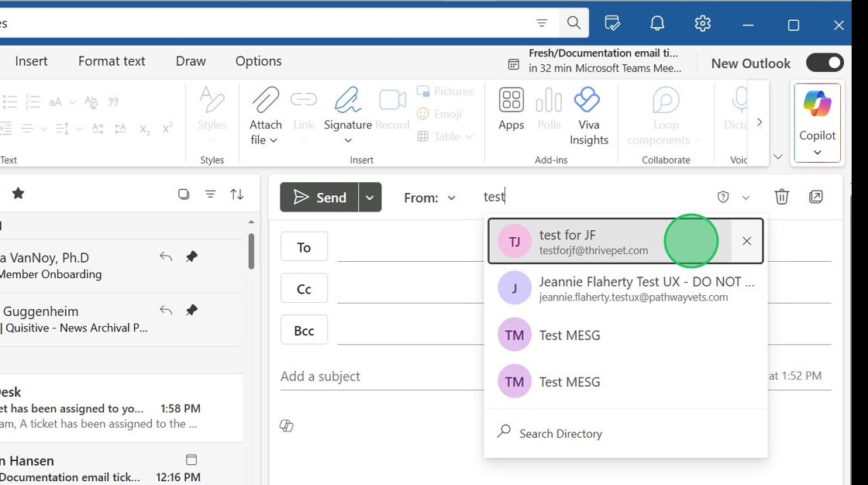
Task: Click the Viva Insights icon
Action: (587, 101)
